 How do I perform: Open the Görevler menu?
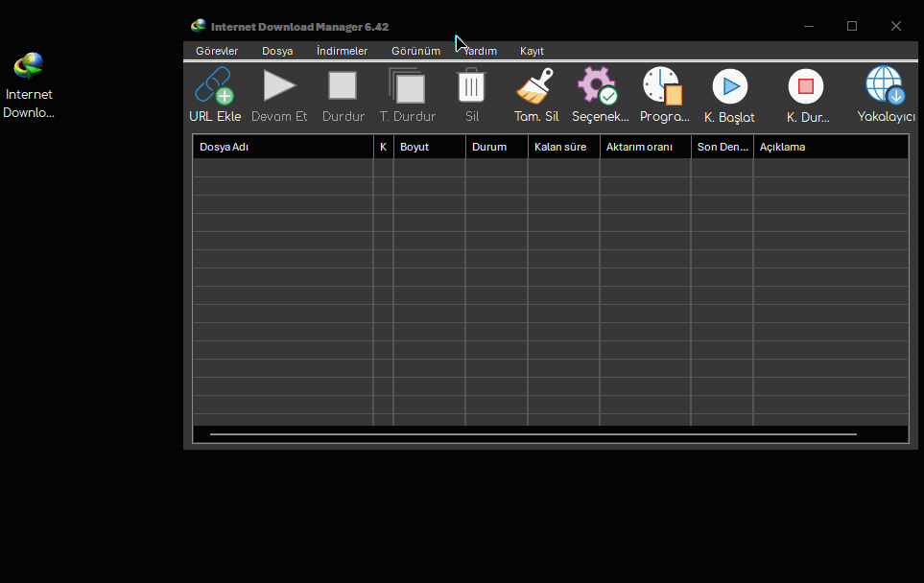click(x=217, y=51)
